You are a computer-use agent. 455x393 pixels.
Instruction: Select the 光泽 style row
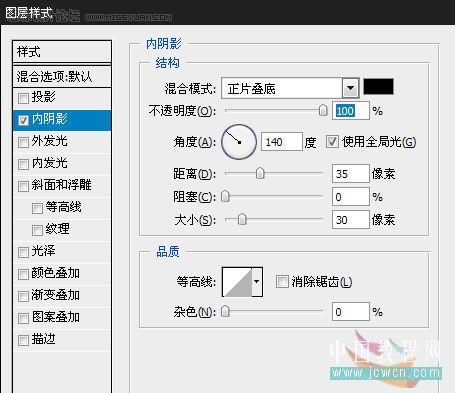pyautogui.click(x=62, y=252)
